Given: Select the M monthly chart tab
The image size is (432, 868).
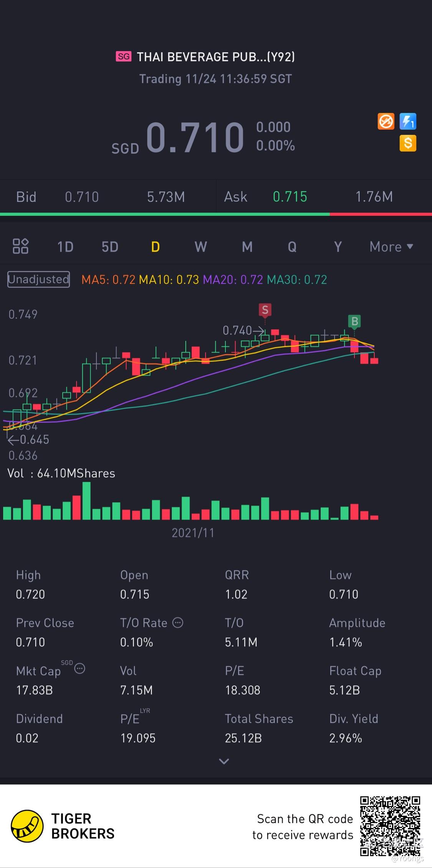Looking at the screenshot, I should point(247,247).
